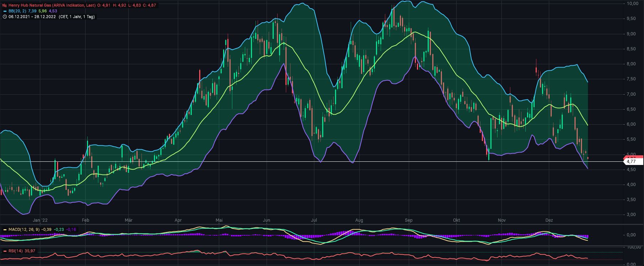
Task: Click the yellow MACD indicator line icon
Action: [x=5, y=230]
